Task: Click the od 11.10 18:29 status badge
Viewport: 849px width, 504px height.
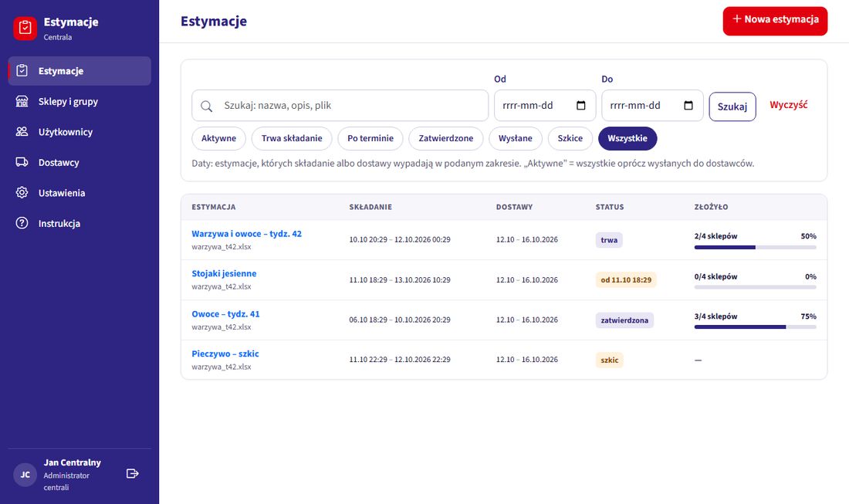Action: pos(626,280)
